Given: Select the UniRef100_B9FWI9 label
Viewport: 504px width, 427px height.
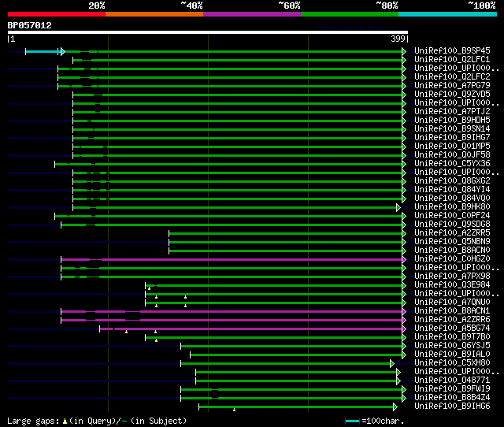Looking at the screenshot, I should pos(452,389).
